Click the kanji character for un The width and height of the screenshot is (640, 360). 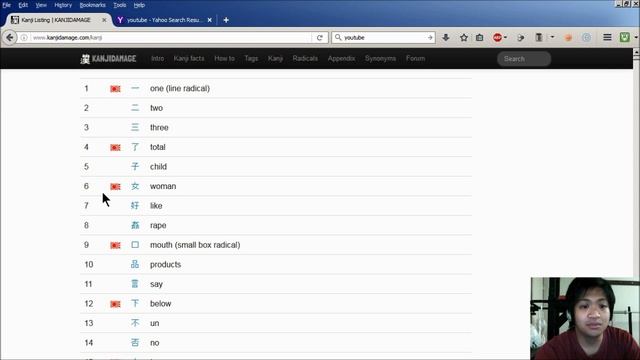(135, 323)
